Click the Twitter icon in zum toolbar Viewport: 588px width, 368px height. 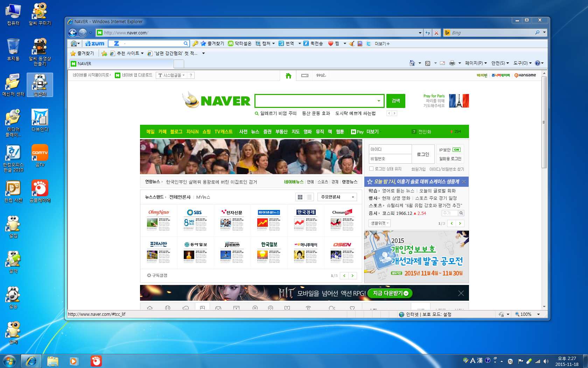(369, 43)
